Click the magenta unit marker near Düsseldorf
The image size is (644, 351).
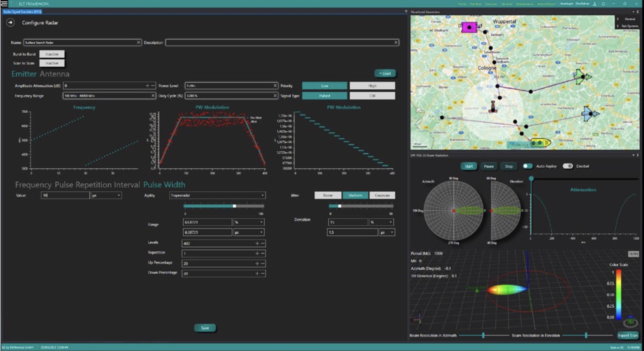point(469,27)
